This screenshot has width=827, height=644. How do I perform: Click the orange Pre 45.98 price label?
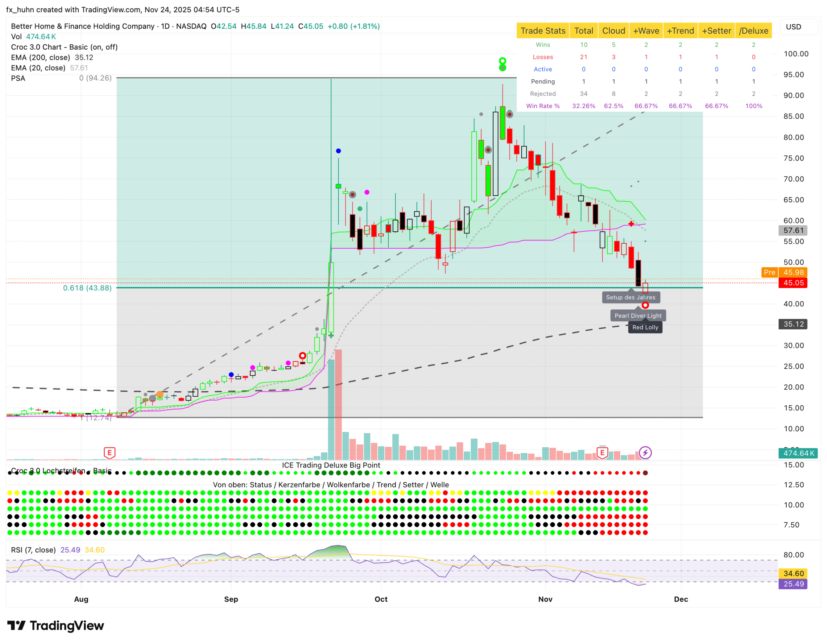[784, 272]
